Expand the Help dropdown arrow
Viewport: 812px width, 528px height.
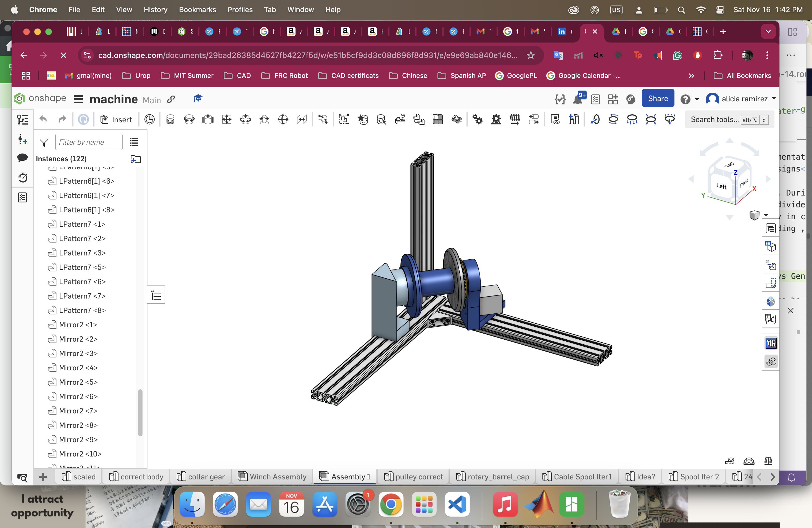[x=697, y=99]
